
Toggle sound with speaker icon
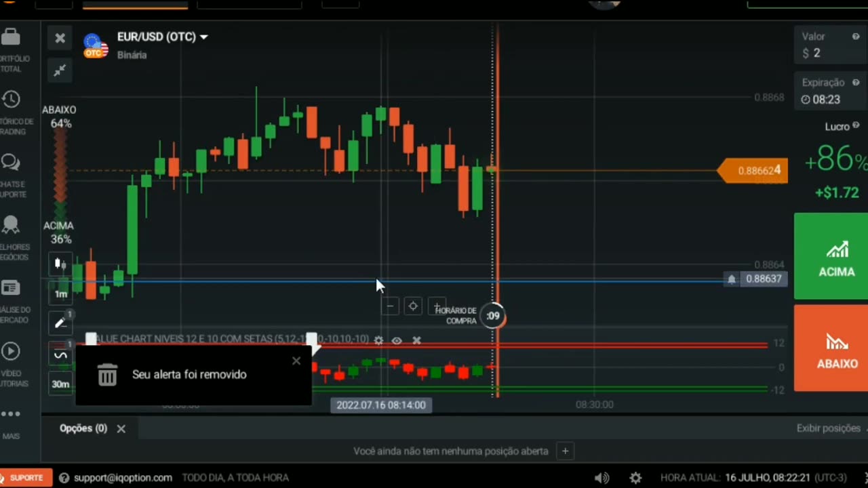pyautogui.click(x=601, y=478)
